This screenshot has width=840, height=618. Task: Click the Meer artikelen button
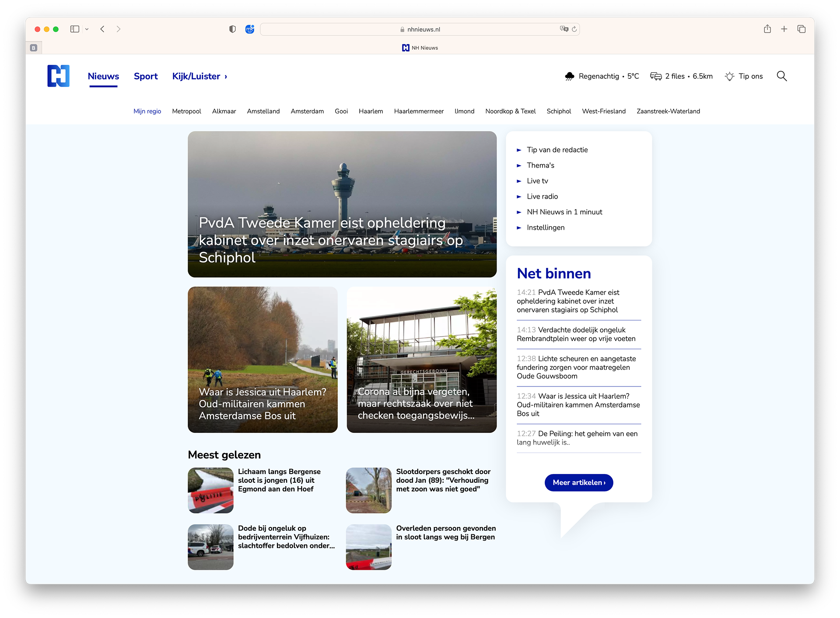point(578,482)
